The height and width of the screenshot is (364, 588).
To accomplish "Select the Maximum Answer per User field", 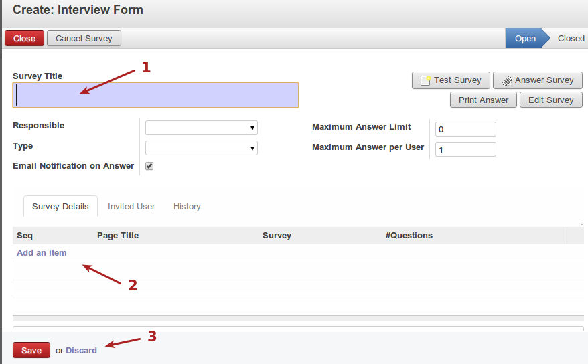I will pyautogui.click(x=465, y=149).
